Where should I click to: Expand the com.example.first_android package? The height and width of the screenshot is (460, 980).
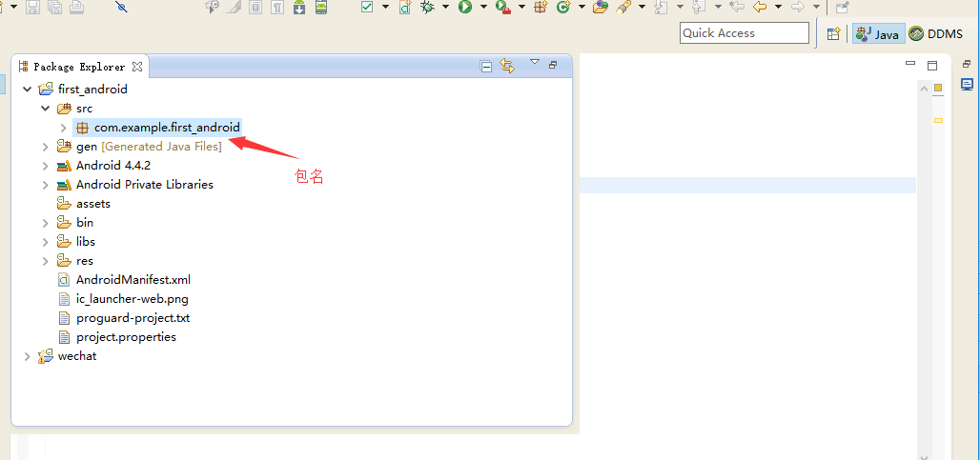tap(63, 128)
